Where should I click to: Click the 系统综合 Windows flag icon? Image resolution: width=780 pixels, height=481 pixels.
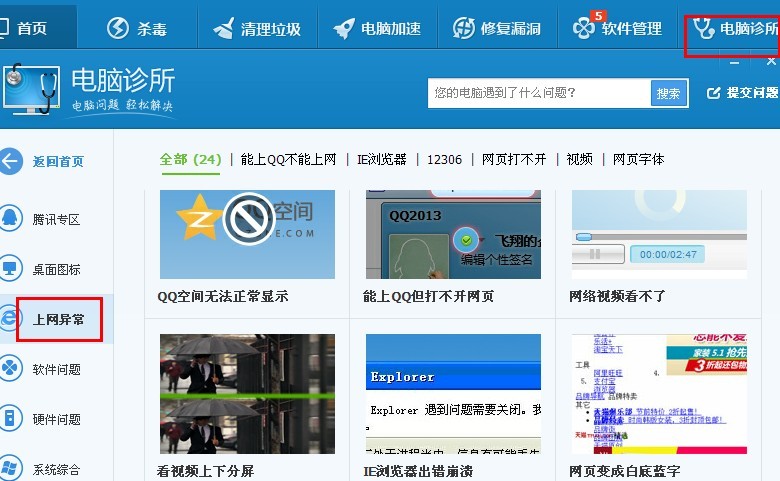[10, 468]
